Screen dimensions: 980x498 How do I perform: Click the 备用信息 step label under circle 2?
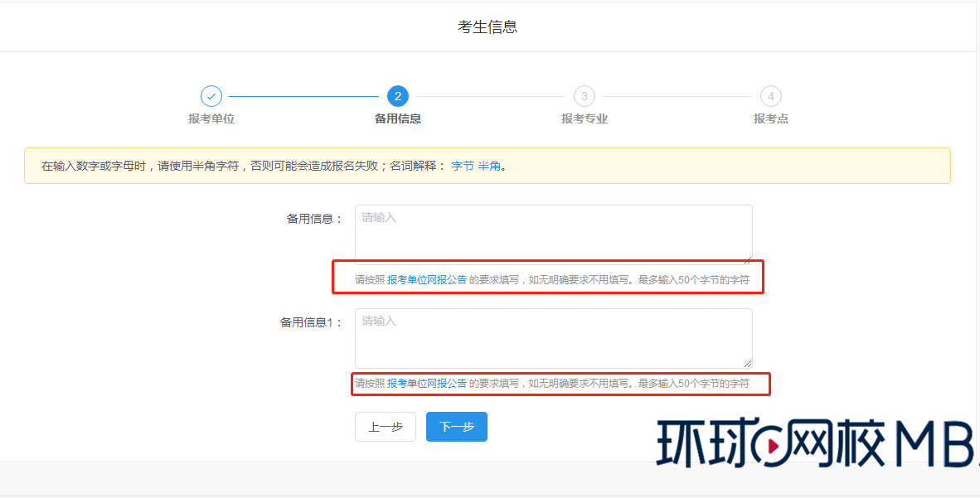[397, 118]
